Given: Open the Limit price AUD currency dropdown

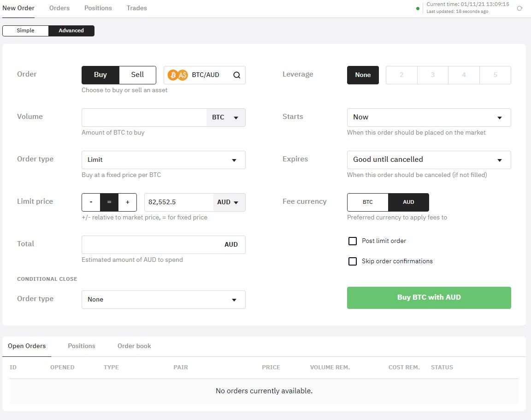Looking at the screenshot, I should pos(229,202).
